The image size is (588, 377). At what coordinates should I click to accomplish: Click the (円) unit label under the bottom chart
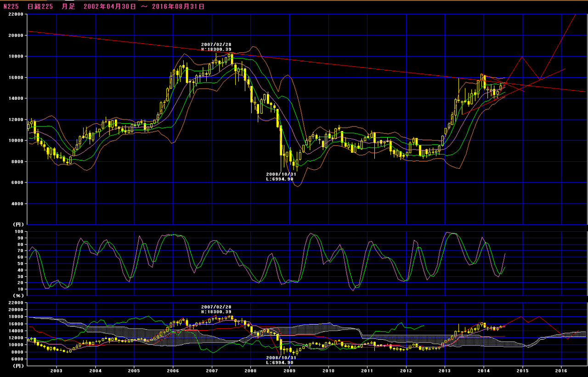17,366
